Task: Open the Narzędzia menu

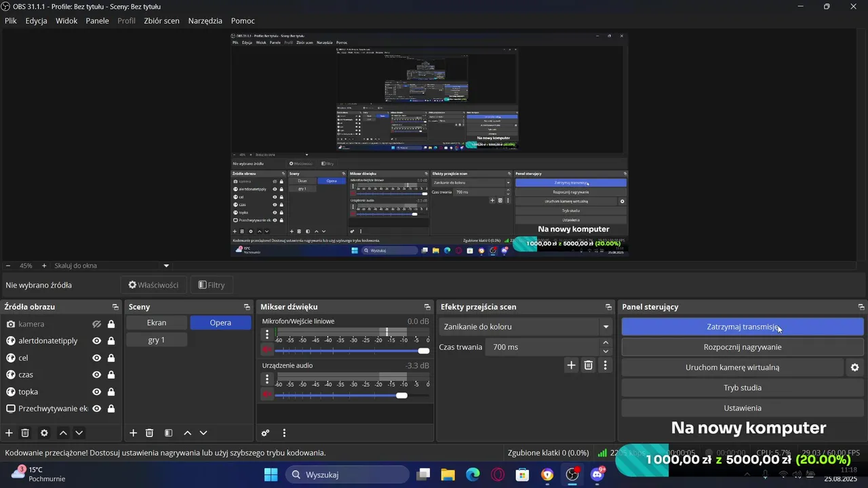Action: [x=205, y=21]
